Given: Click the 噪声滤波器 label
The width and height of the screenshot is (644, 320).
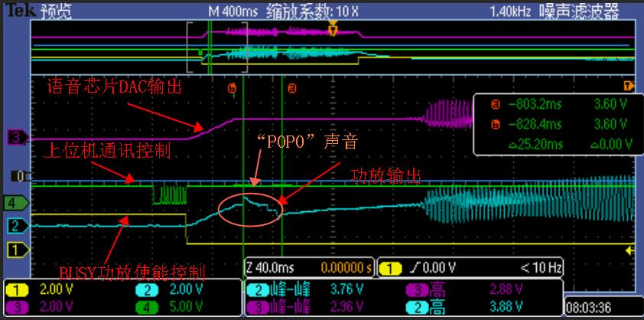Looking at the screenshot, I should coord(579,11).
